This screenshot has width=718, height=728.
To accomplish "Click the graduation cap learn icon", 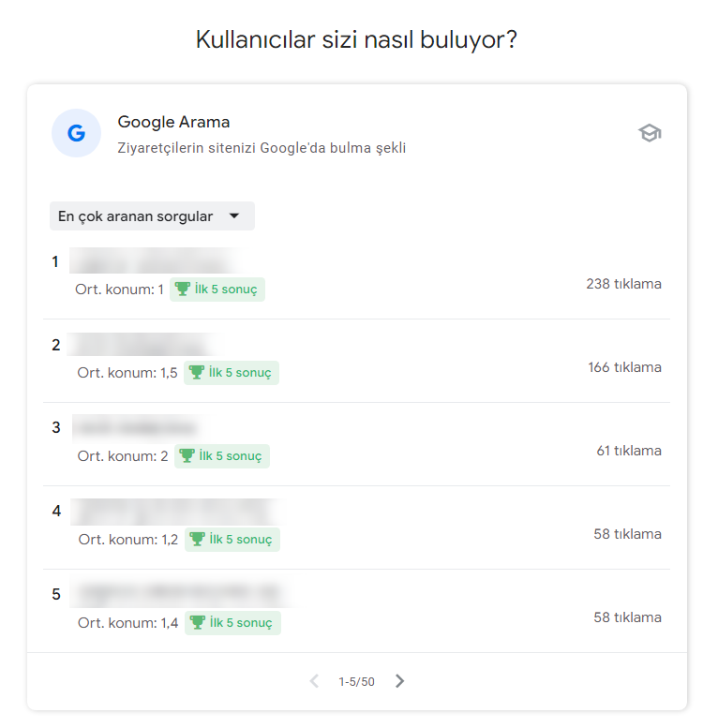I will [650, 133].
